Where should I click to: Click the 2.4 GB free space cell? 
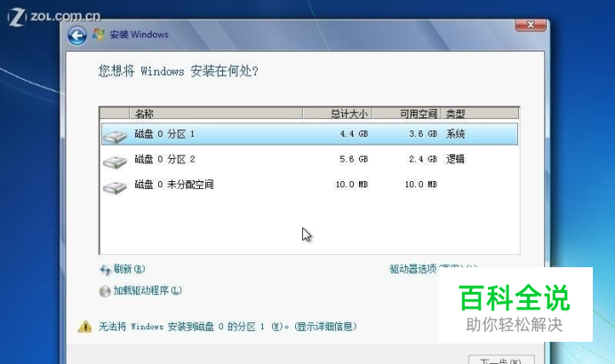(x=423, y=159)
